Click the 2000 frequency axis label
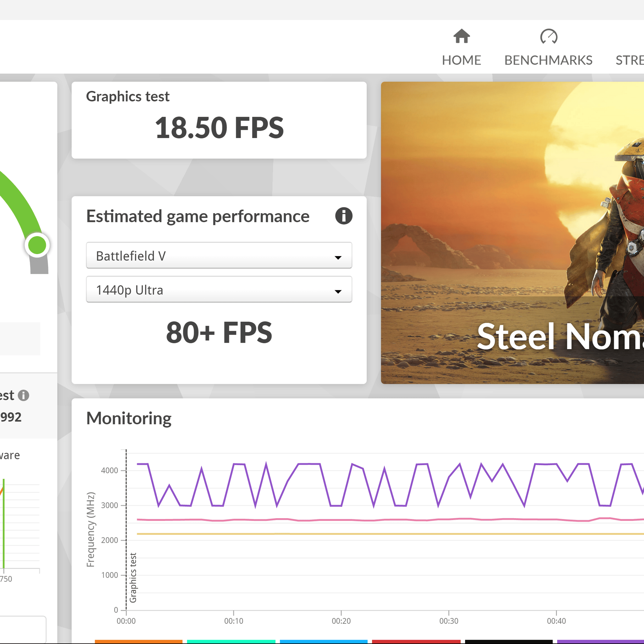Screen dimensions: 644x644 click(109, 540)
